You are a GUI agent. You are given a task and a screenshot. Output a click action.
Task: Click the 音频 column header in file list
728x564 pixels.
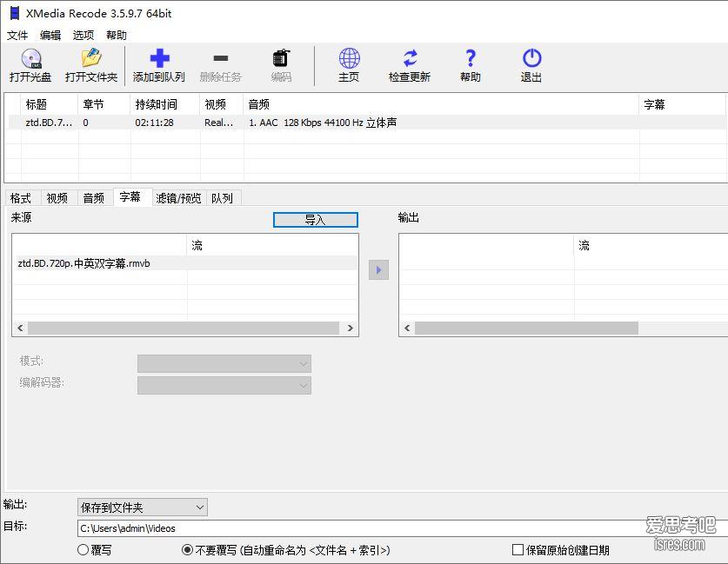coord(441,104)
